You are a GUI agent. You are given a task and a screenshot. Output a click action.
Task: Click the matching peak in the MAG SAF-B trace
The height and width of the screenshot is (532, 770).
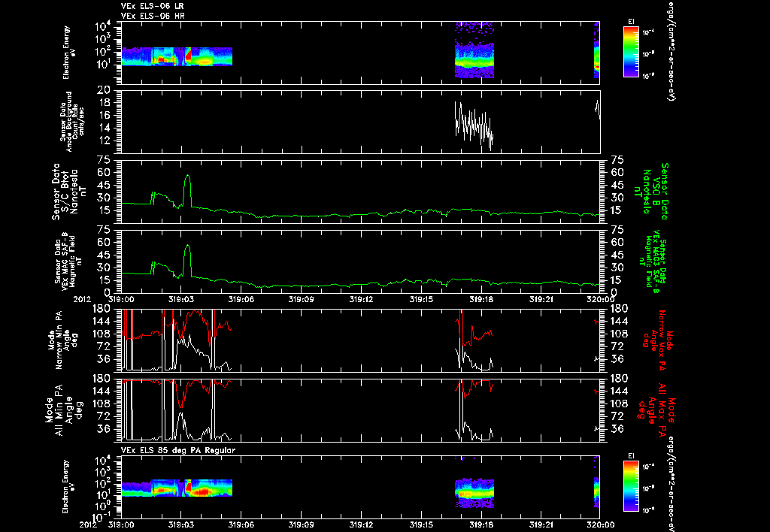(x=187, y=246)
